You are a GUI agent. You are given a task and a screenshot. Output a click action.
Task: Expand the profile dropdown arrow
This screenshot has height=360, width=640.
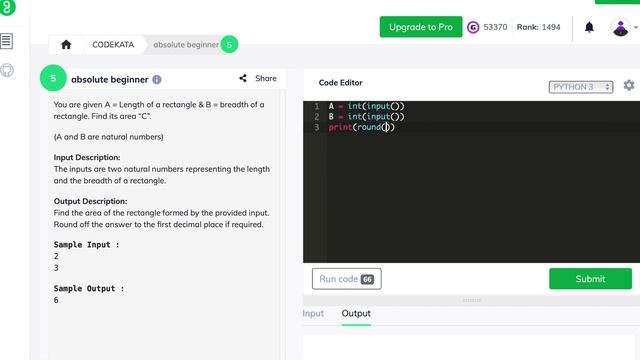[636, 28]
